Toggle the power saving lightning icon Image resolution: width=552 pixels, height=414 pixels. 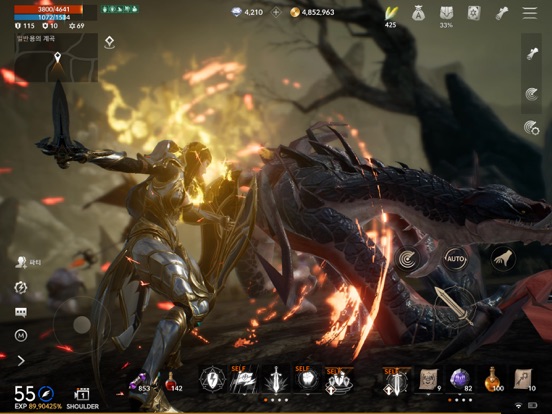(x=21, y=288)
